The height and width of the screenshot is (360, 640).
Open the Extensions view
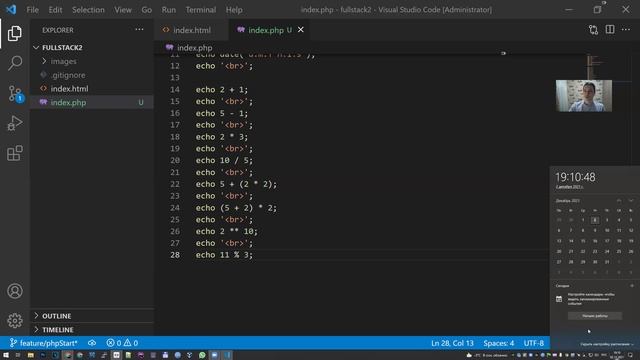15,153
